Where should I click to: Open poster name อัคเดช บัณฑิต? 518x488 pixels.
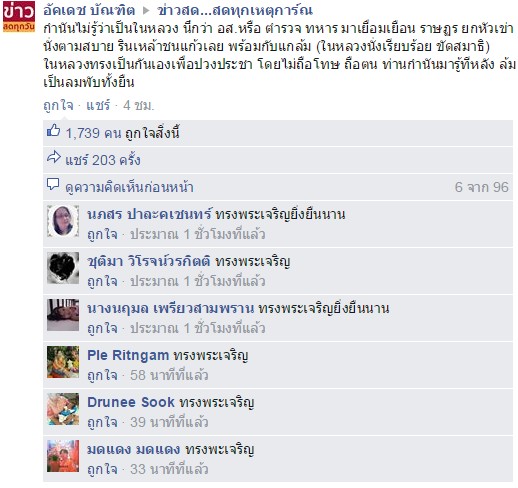(x=89, y=11)
